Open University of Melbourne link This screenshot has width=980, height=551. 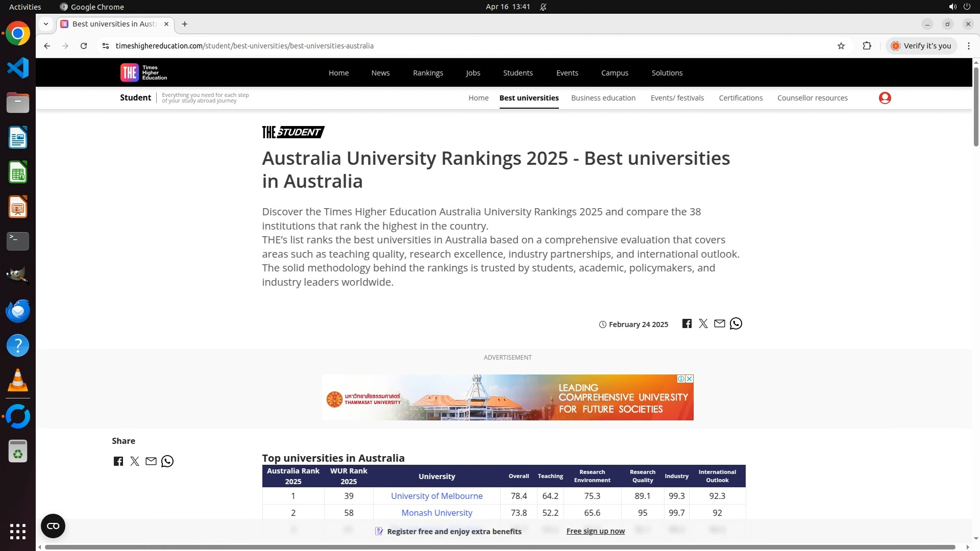point(436,496)
